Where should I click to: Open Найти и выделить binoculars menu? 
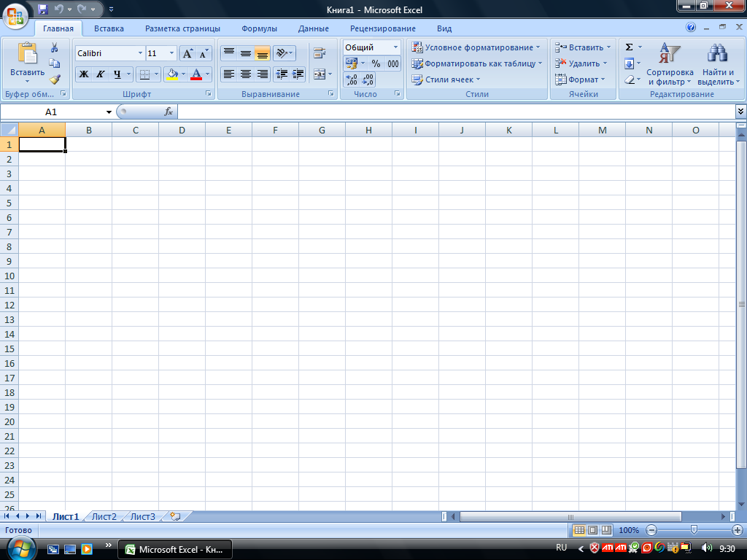point(718,64)
